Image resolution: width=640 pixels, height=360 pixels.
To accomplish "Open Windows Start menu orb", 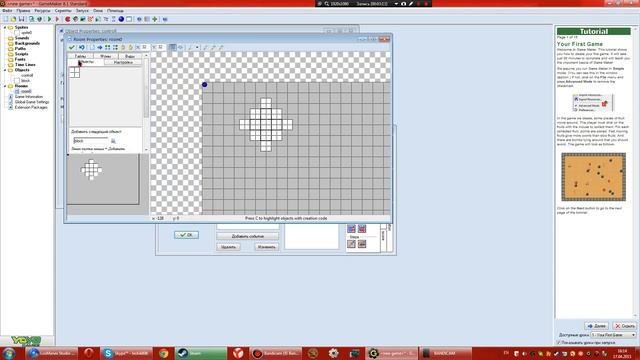I will pyautogui.click(x=9, y=353).
